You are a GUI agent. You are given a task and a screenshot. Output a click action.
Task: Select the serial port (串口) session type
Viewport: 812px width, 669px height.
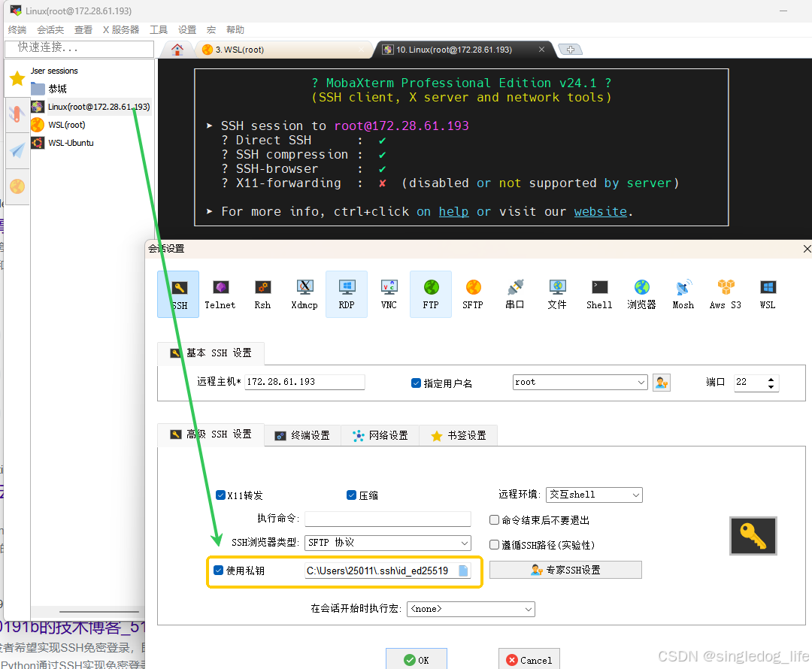click(x=515, y=294)
